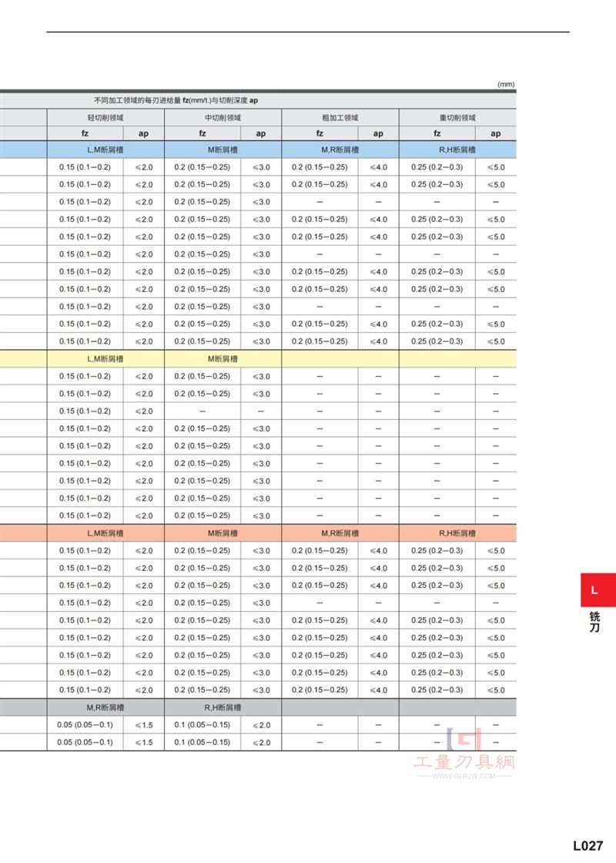Click M,R断屑槽 in the blue header row
Viewport: 616px width, 863px height.
click(x=340, y=149)
